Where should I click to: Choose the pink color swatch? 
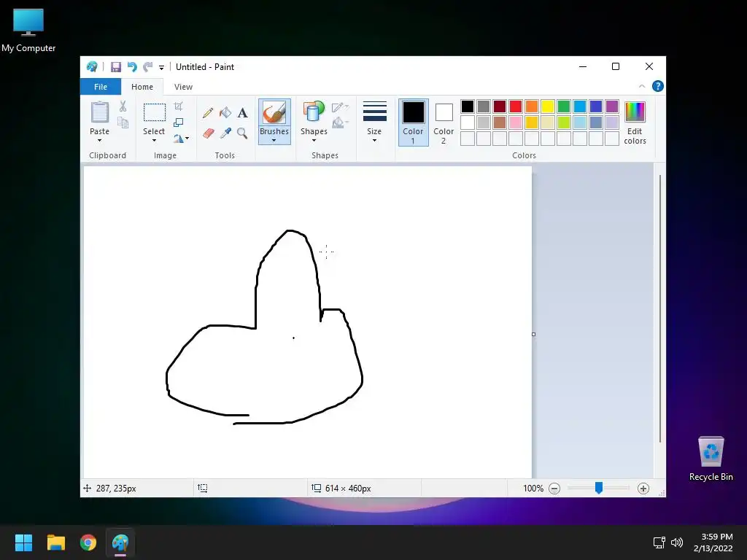click(516, 122)
